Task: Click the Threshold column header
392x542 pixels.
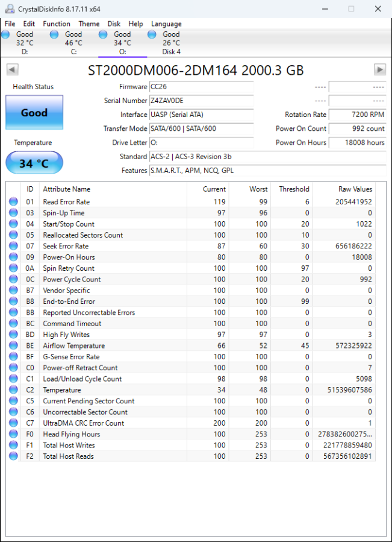Action: tap(291, 189)
